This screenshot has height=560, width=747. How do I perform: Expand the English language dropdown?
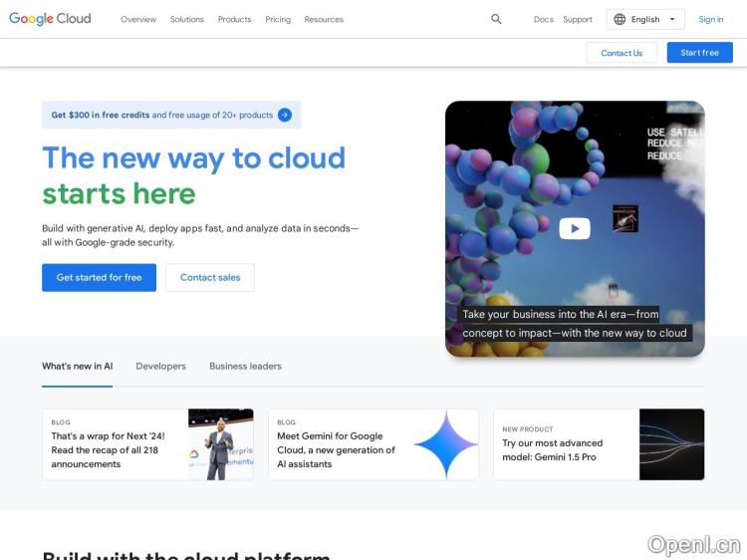(671, 19)
